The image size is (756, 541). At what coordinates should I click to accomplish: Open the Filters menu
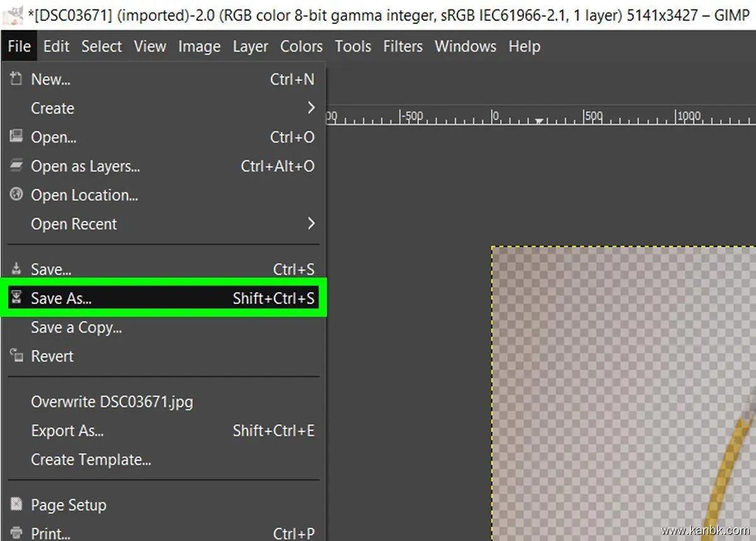coord(404,47)
